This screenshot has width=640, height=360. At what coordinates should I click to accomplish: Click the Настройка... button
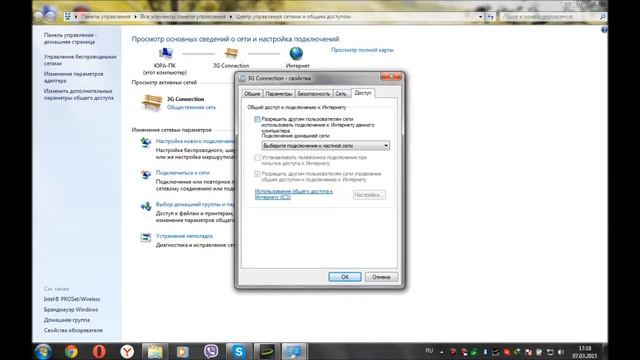[369, 195]
